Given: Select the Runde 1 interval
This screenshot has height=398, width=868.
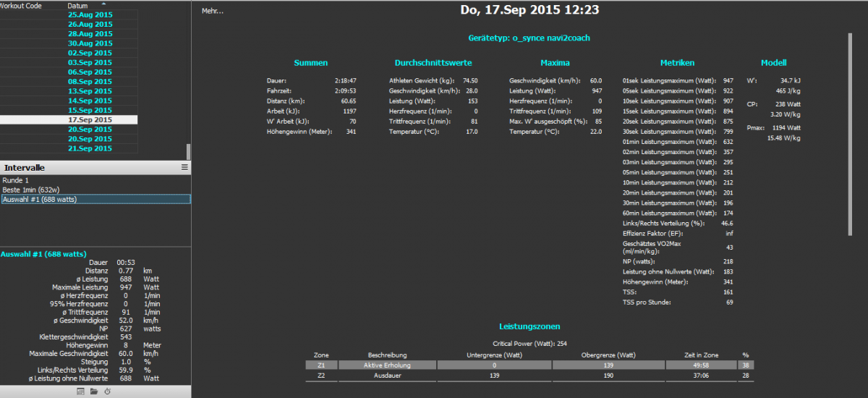Looking at the screenshot, I should [16, 180].
